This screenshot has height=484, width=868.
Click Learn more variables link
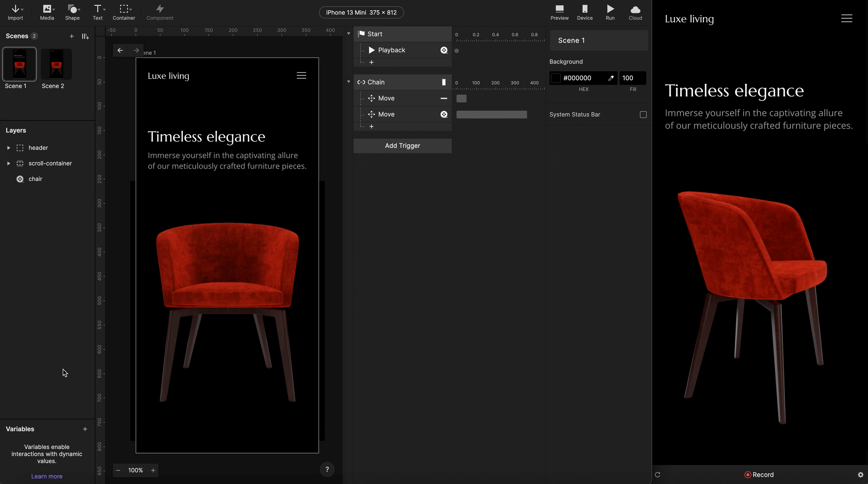click(47, 475)
